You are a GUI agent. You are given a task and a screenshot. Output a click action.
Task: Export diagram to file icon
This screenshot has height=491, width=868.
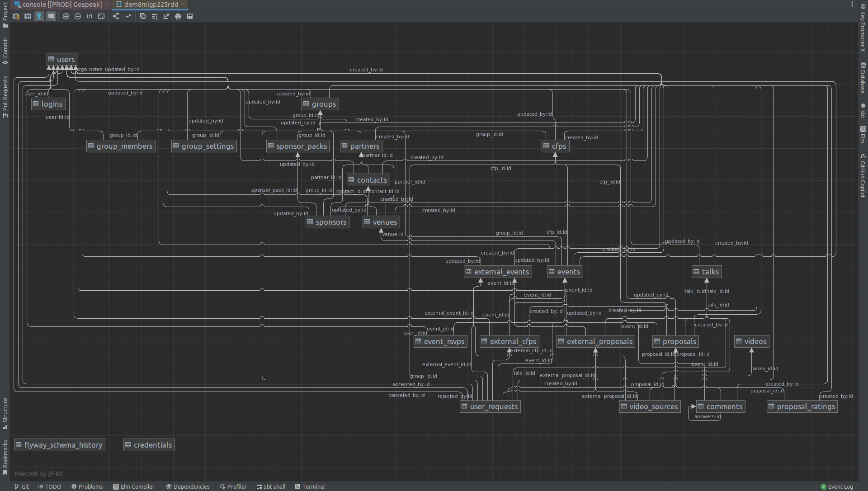tap(166, 16)
